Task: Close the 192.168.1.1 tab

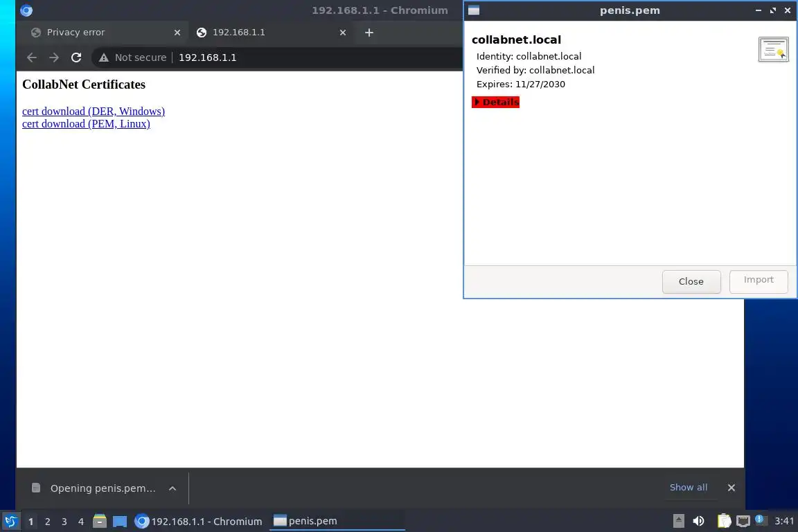Action: click(x=343, y=33)
